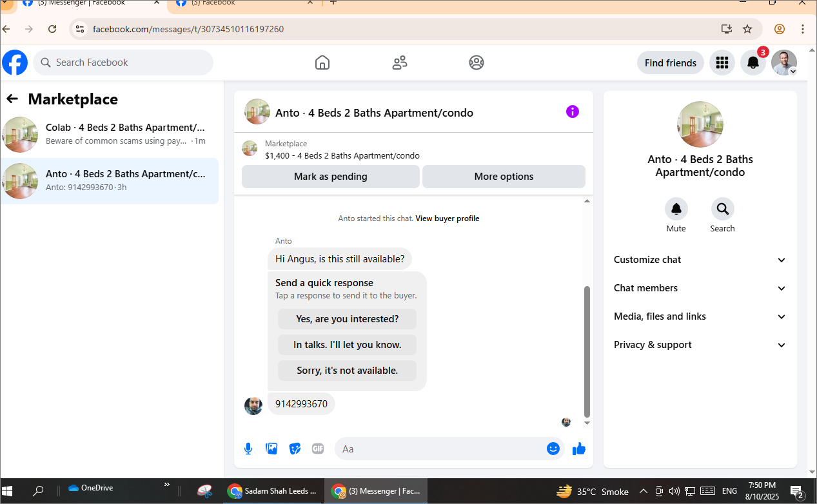
Task: Click Find friends button
Action: 671,63
